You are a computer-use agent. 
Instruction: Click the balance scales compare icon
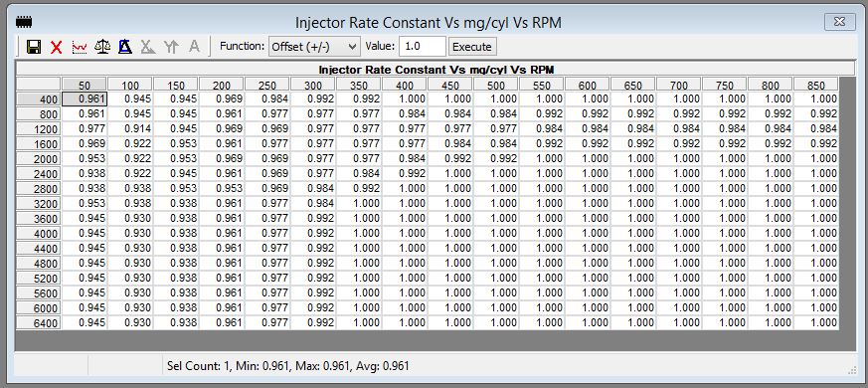pos(102,47)
